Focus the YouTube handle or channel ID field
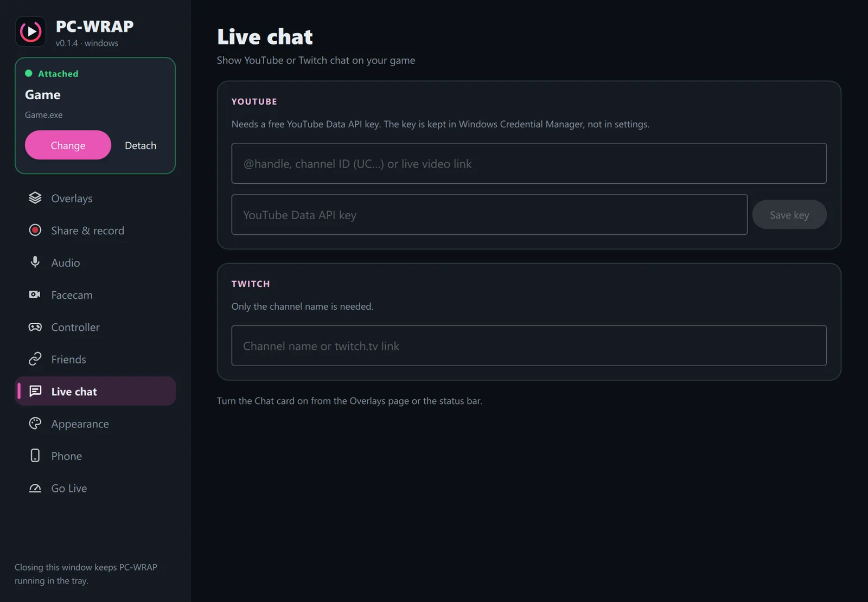Viewport: 868px width, 602px height. pyautogui.click(x=529, y=163)
